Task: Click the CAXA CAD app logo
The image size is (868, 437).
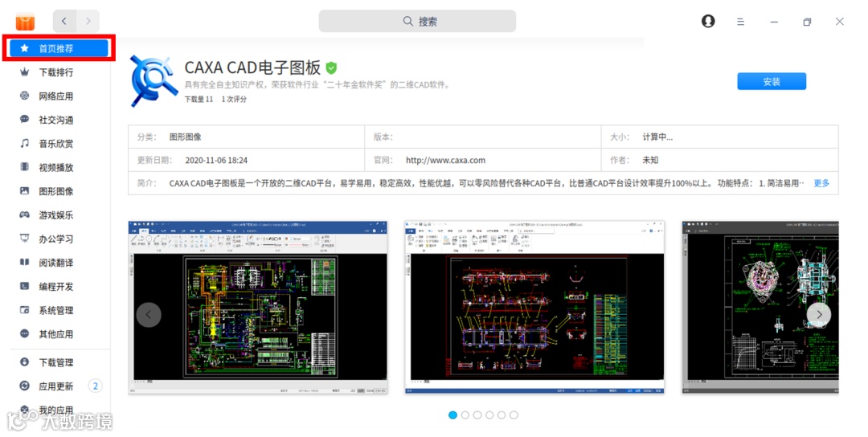Action: click(x=154, y=81)
